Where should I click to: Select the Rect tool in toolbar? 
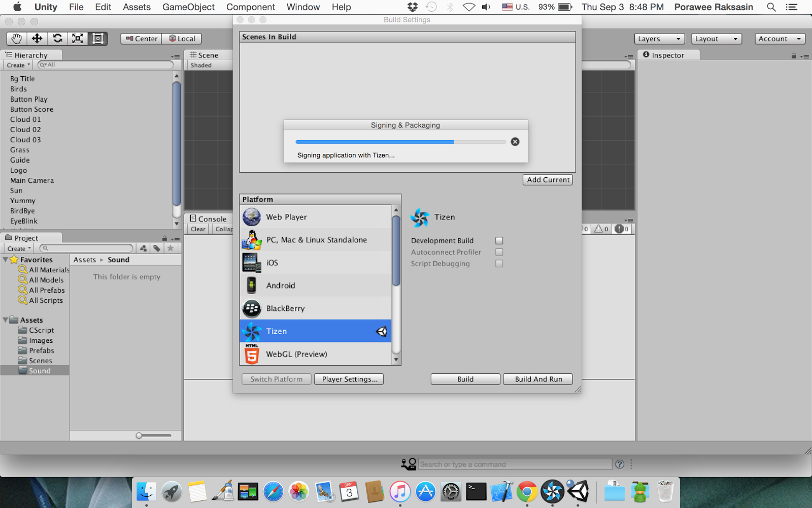click(98, 39)
